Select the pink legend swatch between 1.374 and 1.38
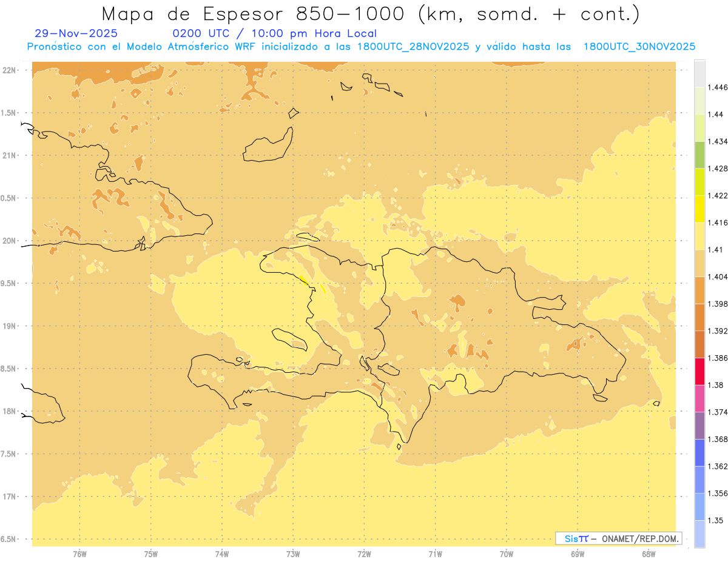The height and width of the screenshot is (562, 728). [699, 398]
